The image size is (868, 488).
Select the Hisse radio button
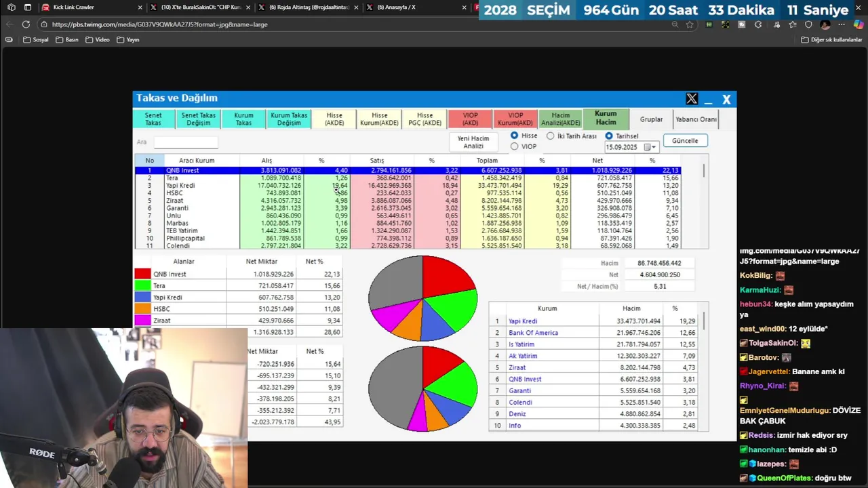point(515,136)
